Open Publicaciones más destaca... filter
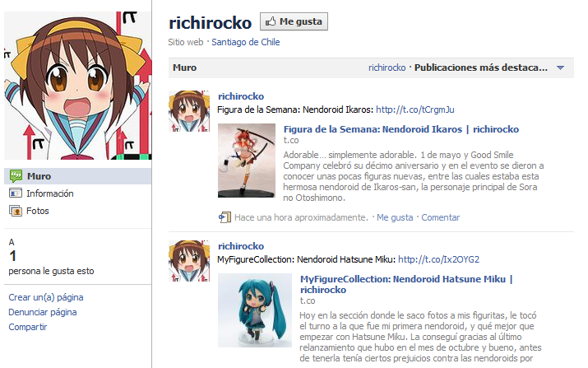Viewport: 588px width, 368px height. [x=481, y=68]
